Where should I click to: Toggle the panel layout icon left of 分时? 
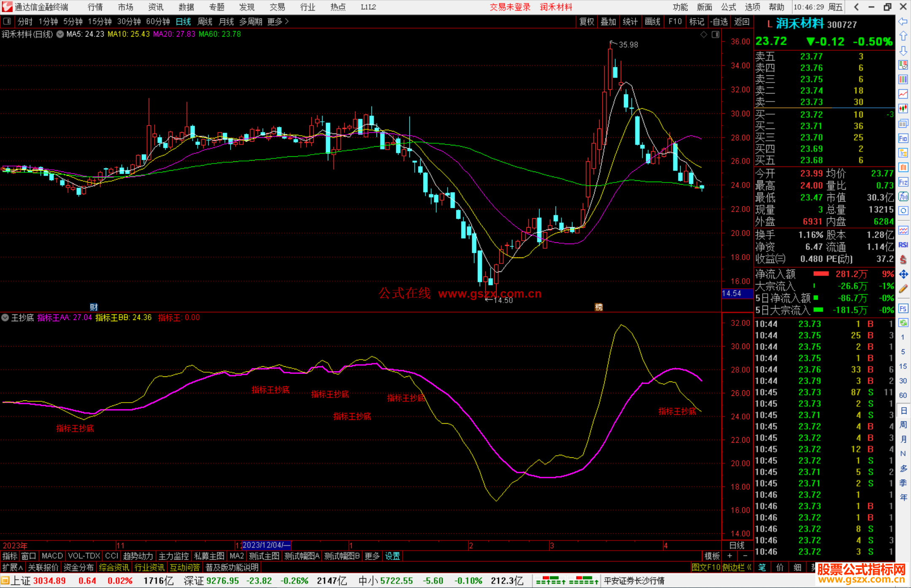click(x=7, y=21)
